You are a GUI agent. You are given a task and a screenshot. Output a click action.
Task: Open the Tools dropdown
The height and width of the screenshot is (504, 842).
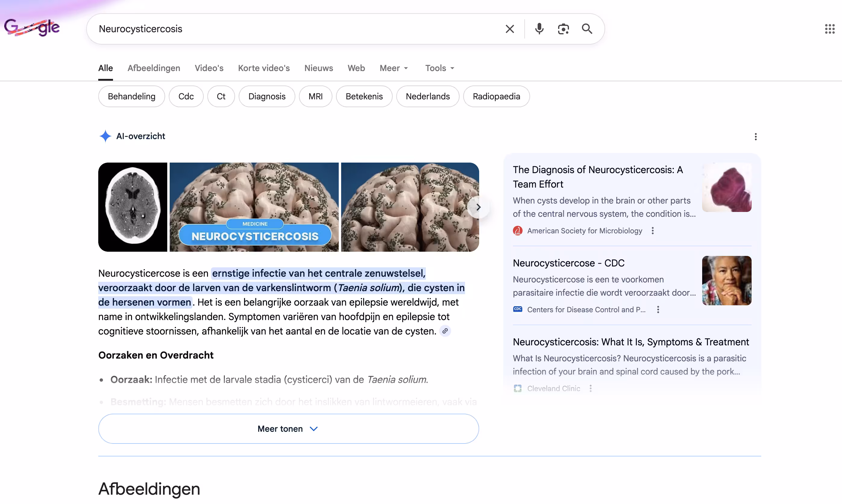click(439, 68)
